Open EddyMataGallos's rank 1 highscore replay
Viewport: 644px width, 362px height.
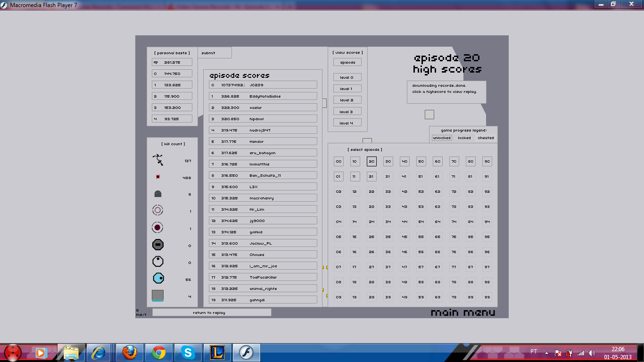click(x=263, y=96)
